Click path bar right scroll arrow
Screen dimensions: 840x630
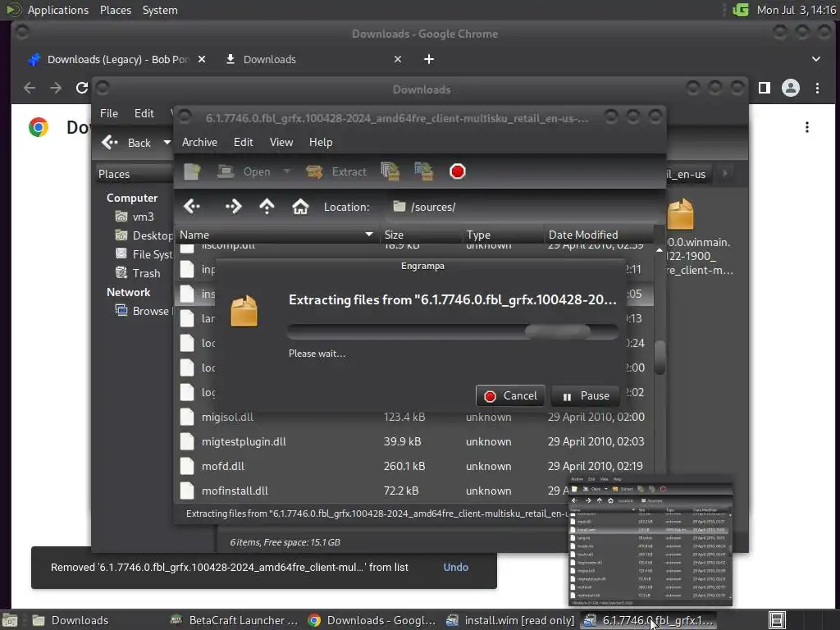[x=725, y=174]
